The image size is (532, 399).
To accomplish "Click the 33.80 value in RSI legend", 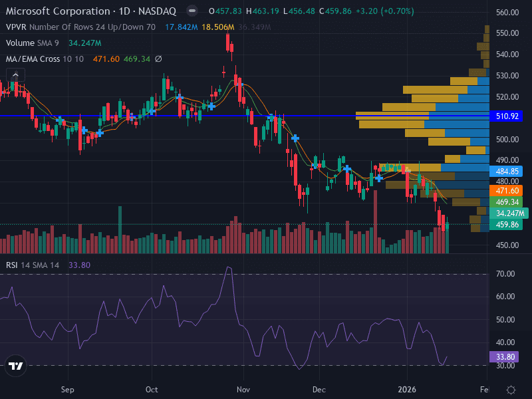I will tap(79, 265).
